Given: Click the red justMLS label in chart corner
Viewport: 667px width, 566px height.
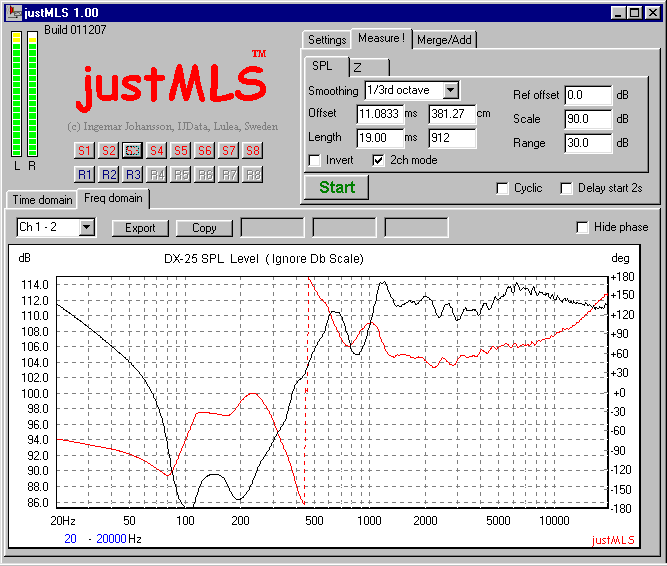Looking at the screenshot, I should point(613,540).
